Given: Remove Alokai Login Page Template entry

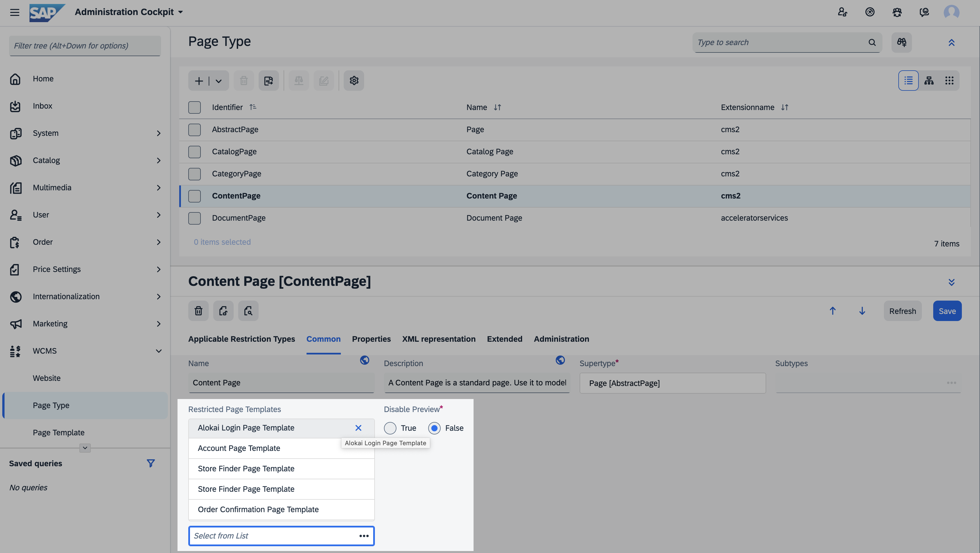Looking at the screenshot, I should [358, 428].
